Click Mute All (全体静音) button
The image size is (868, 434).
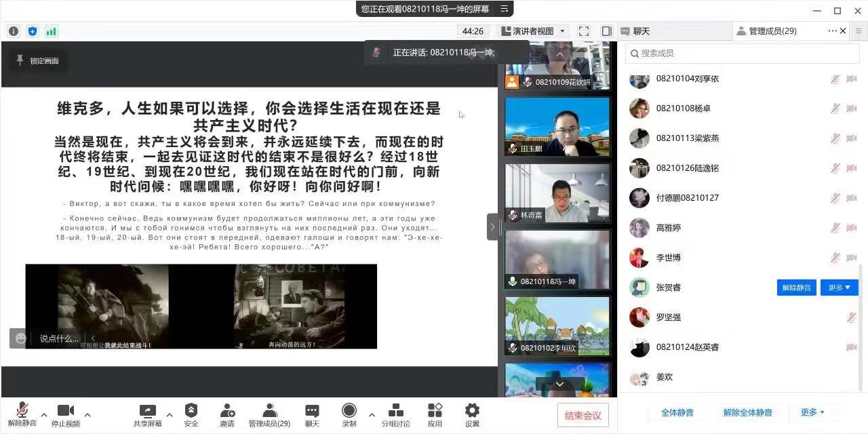coord(677,412)
